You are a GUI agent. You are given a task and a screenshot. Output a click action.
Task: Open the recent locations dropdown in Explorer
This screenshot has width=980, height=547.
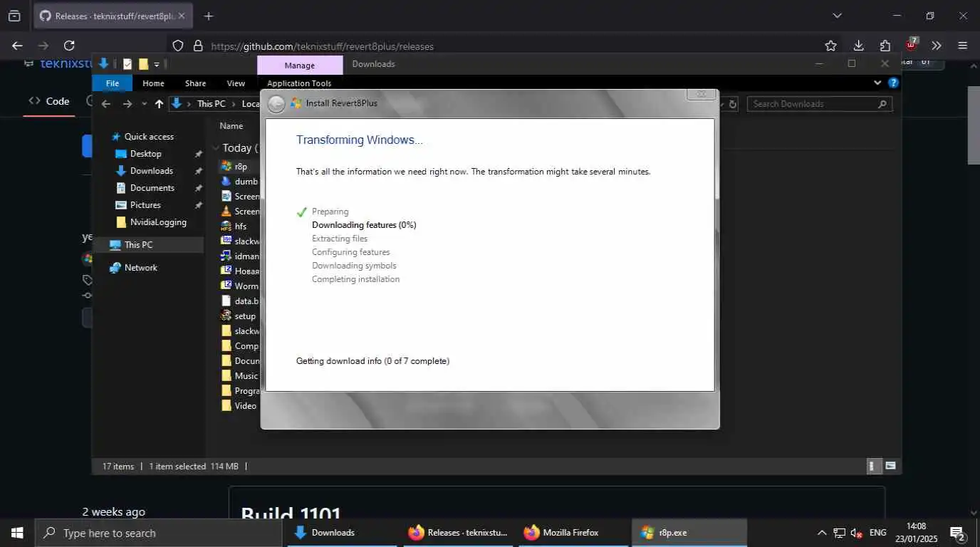point(144,104)
